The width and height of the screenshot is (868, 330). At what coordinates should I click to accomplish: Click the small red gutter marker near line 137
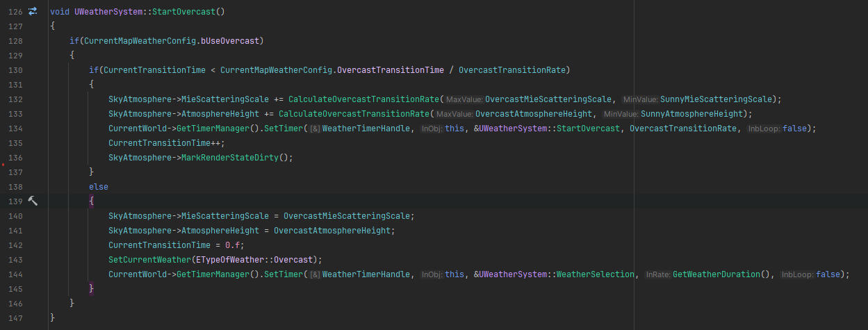tap(4, 165)
